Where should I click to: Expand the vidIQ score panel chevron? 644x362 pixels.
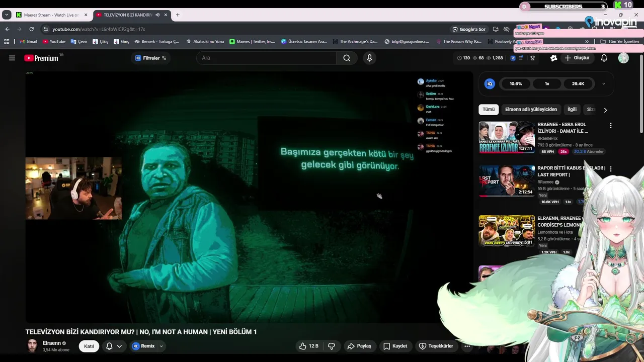(x=603, y=84)
